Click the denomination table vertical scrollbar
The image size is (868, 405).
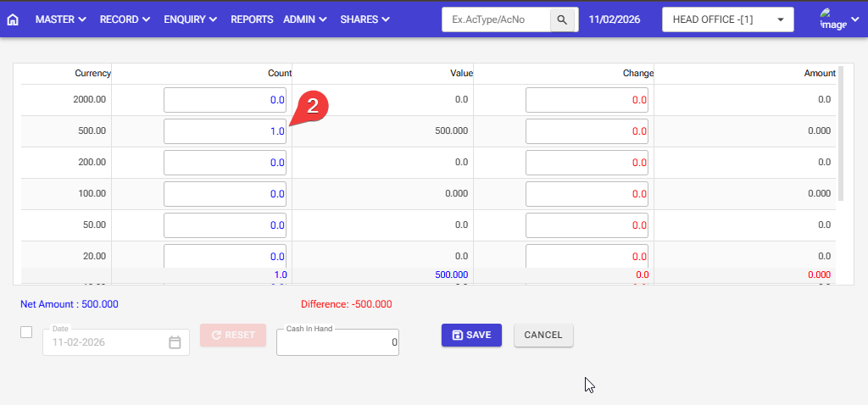click(840, 136)
